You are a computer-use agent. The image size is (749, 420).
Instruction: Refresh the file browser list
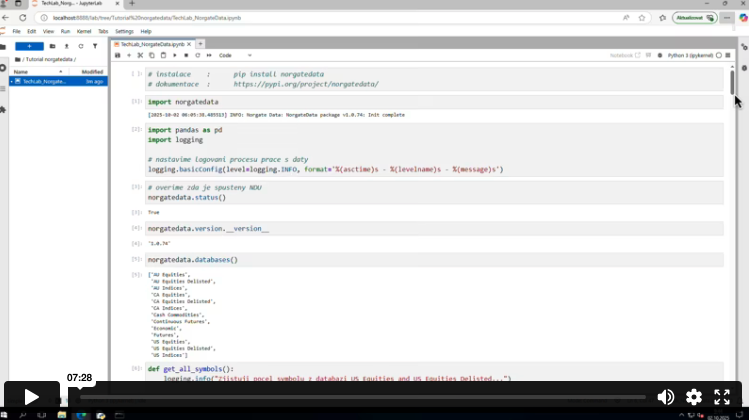(81, 46)
